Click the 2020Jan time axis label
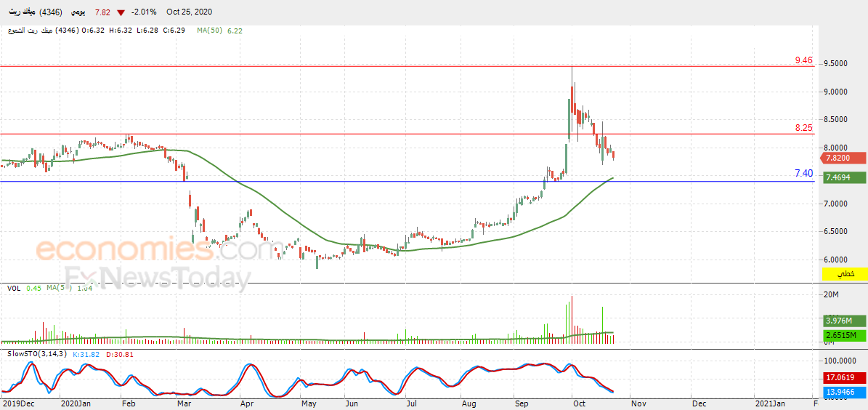 coord(76,404)
